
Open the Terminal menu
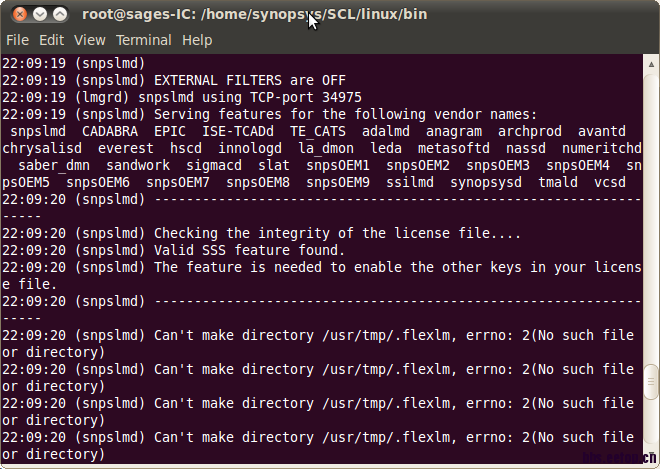point(143,40)
